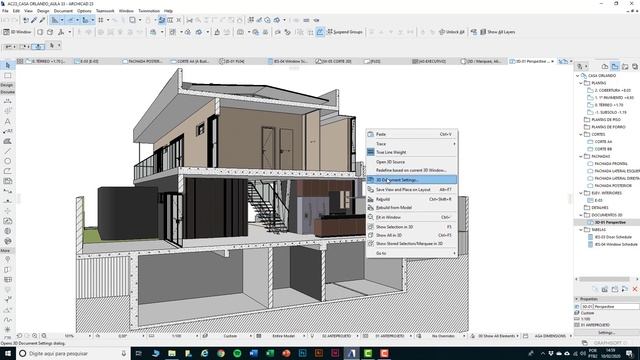
Task: Collapse the TABELAS folder in navigator
Action: coord(581,230)
